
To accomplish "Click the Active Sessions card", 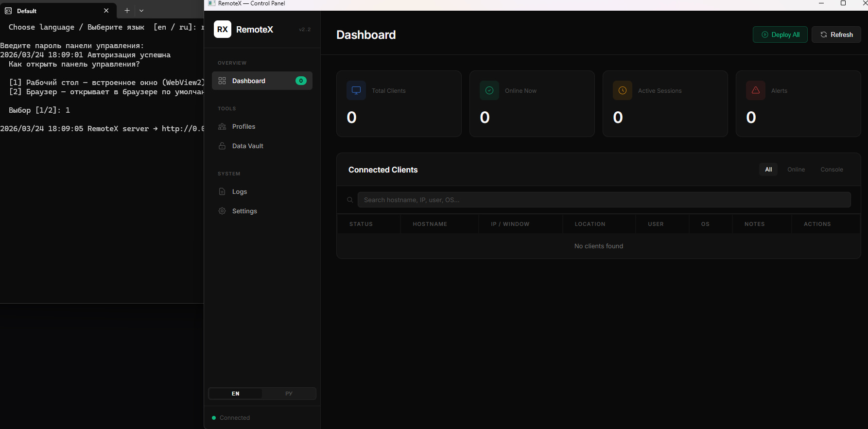I will [x=665, y=103].
